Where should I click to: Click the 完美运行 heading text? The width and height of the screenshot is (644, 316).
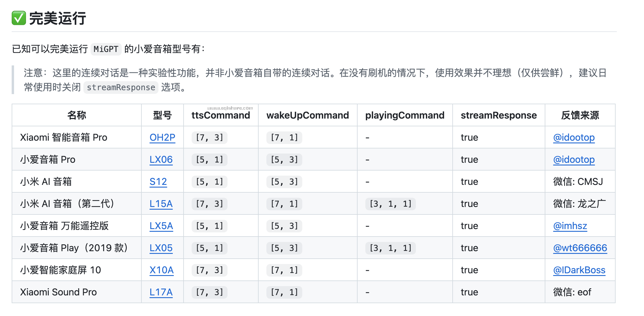click(x=58, y=18)
